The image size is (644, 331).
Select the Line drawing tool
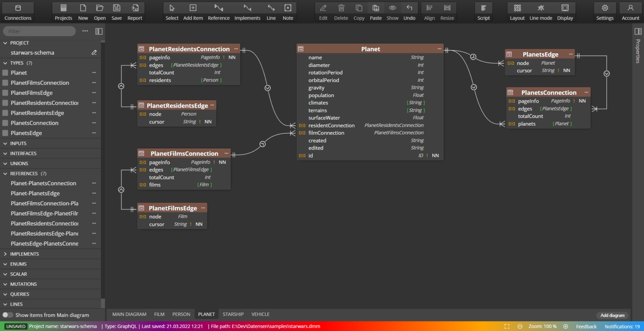coord(271,11)
